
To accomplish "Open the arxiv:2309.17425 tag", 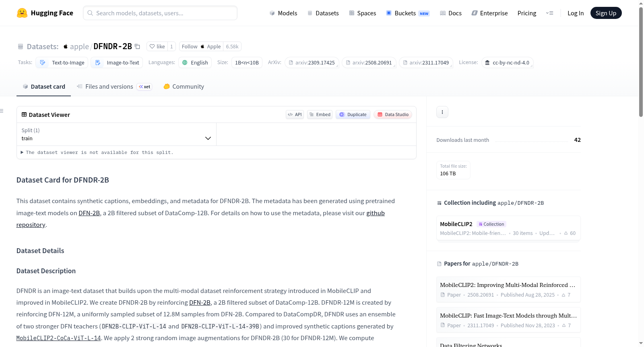I will tap(312, 62).
